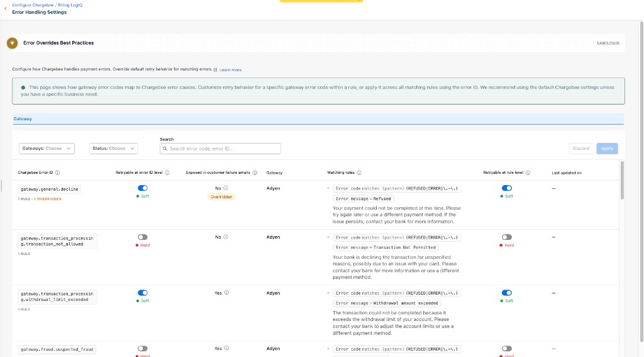Click info icon next to Chargebee Error ID header
644x357 pixels.
[x=57, y=173]
